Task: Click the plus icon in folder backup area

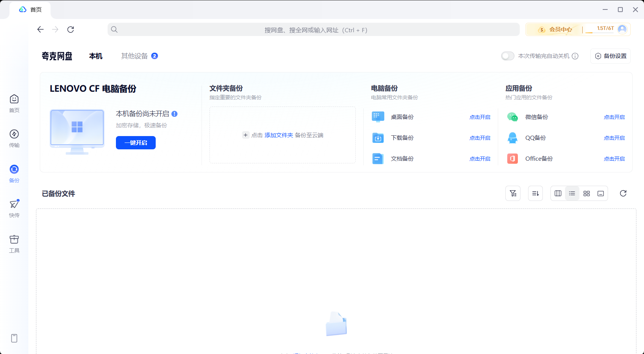Action: pyautogui.click(x=245, y=135)
